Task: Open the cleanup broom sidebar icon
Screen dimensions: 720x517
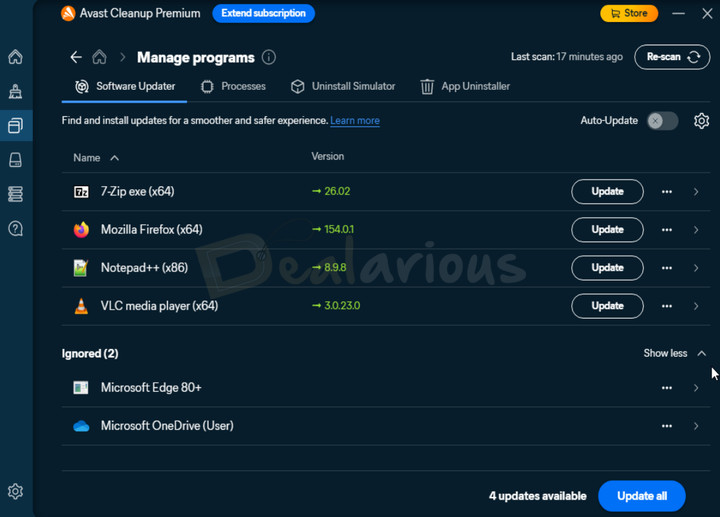Action: [15, 91]
